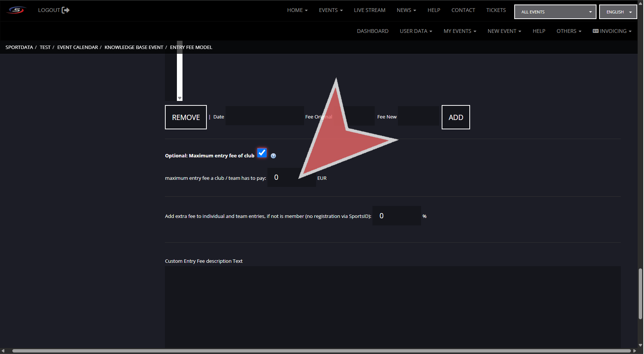Click the Date input field
Viewport: 644px width, 354px height.
[264, 116]
